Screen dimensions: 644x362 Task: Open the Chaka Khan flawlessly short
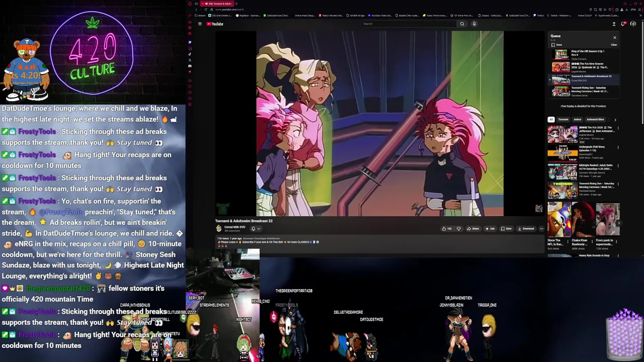[x=583, y=220]
